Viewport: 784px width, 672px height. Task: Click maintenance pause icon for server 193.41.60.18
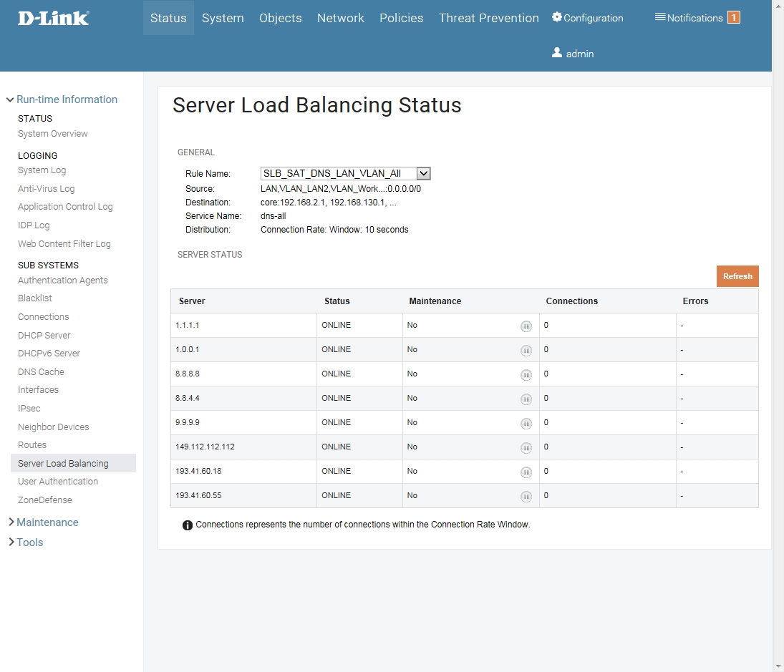[x=526, y=472]
